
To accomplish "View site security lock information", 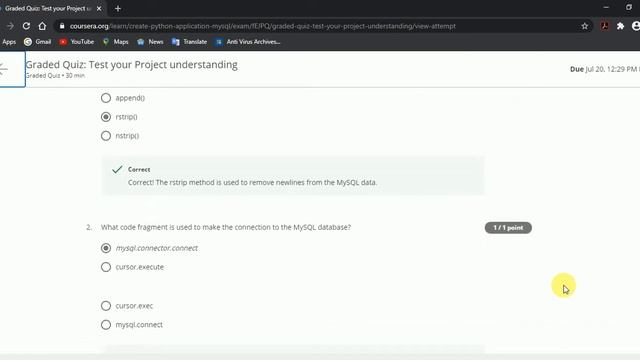I will [62, 26].
